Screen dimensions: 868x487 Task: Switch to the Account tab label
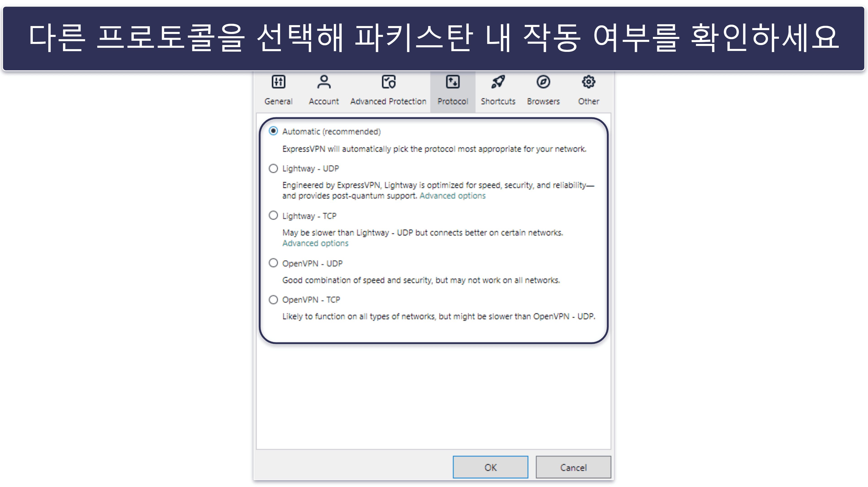324,101
